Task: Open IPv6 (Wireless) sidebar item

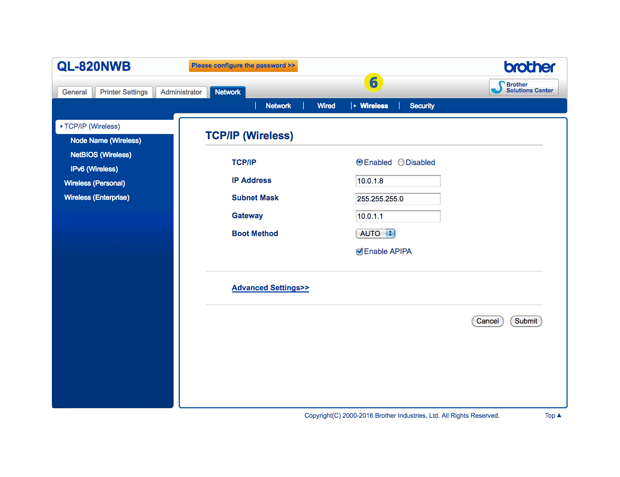Action: click(94, 169)
